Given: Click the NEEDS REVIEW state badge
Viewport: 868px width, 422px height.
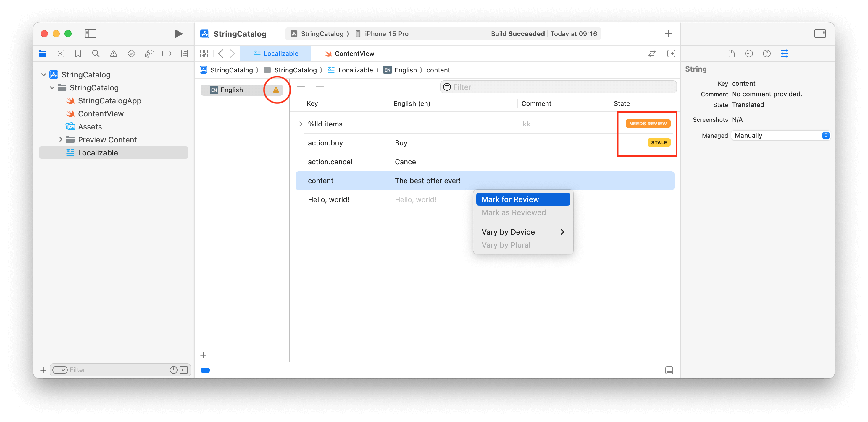Looking at the screenshot, I should pyautogui.click(x=648, y=124).
